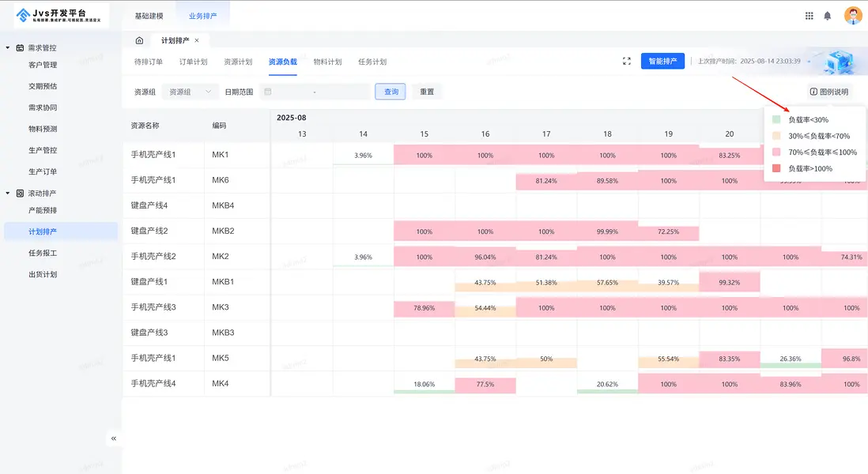Open 生产管控 in sidebar
The height and width of the screenshot is (474, 868).
43,150
